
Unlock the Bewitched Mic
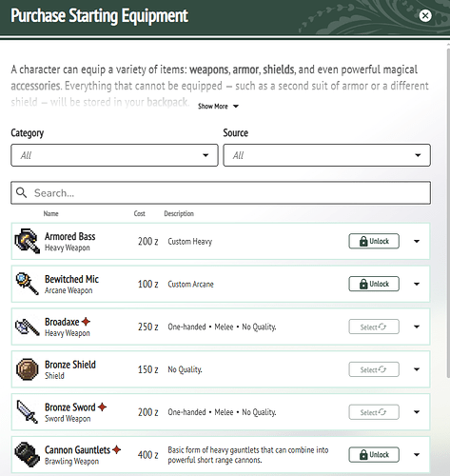coord(374,284)
